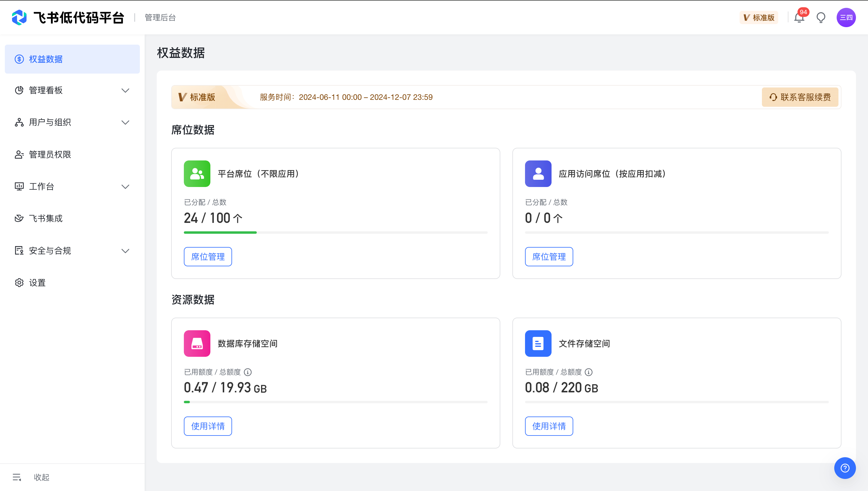Click the info icon beside 数据库 已用额度 / 总额度
Image resolution: width=868 pixels, height=491 pixels.
point(248,372)
